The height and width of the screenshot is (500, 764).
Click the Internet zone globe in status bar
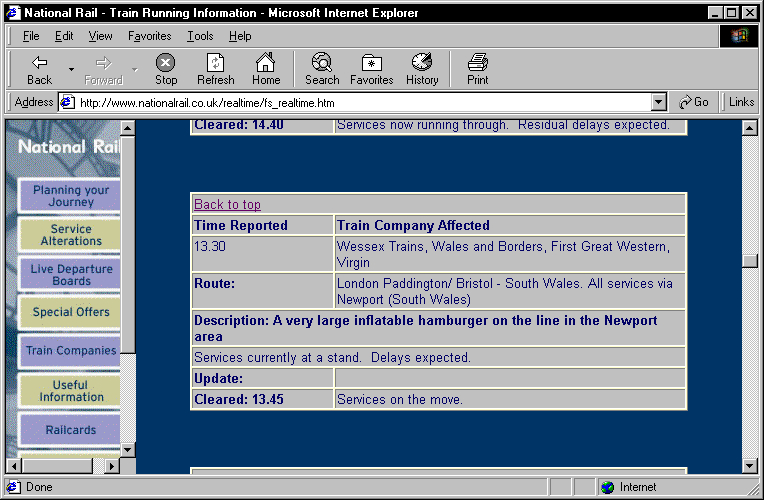608,487
